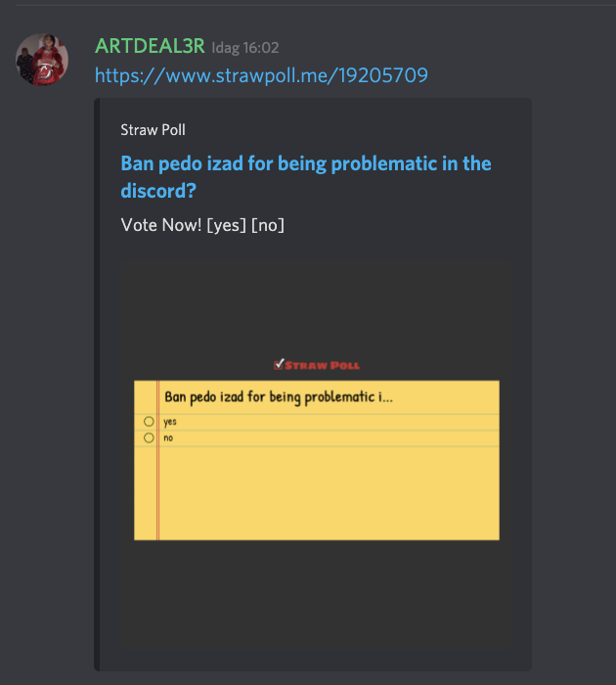Screen dimensions: 616x685
Task: Click the poll question heading on yellow note
Action: point(279,397)
